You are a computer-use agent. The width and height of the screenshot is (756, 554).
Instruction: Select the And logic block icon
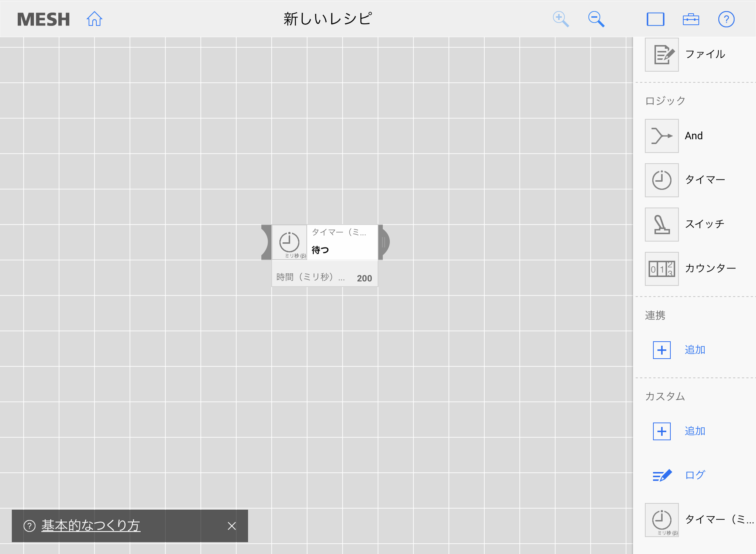click(x=662, y=136)
